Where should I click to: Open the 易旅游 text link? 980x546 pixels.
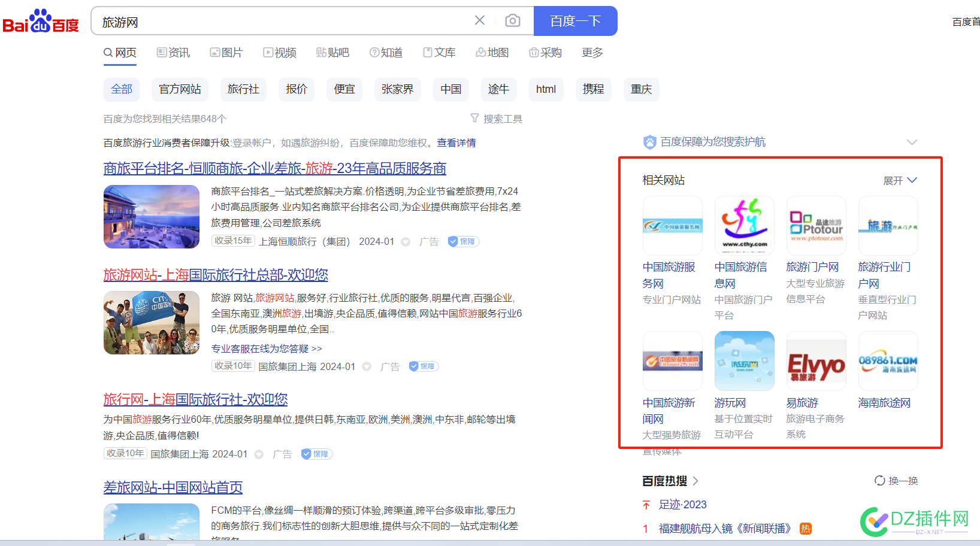click(x=803, y=403)
